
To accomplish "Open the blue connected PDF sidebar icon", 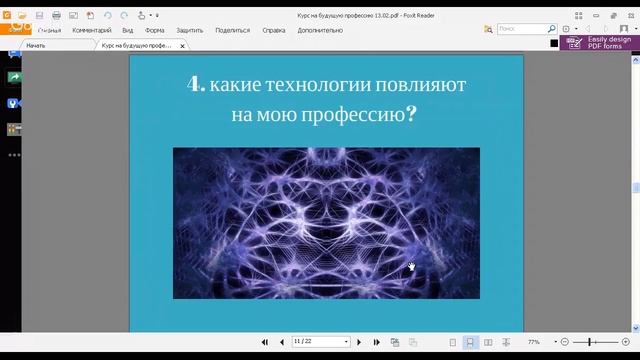I will click(14, 103).
